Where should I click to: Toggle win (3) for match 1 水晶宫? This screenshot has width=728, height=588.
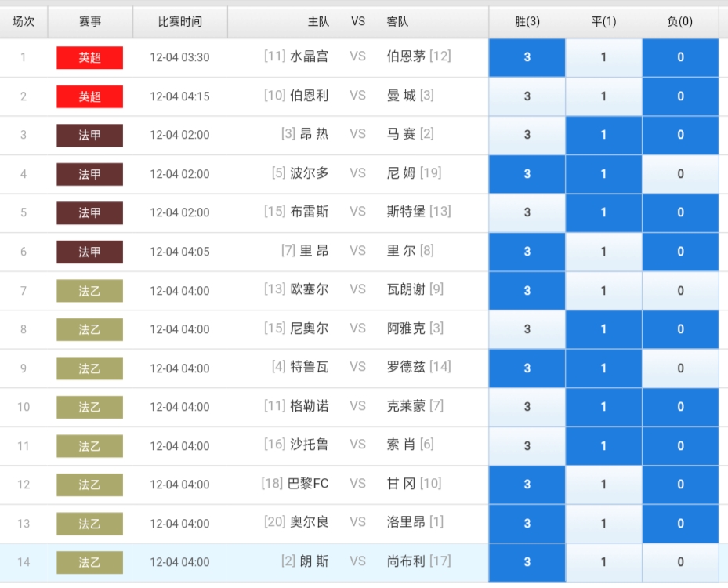[527, 57]
